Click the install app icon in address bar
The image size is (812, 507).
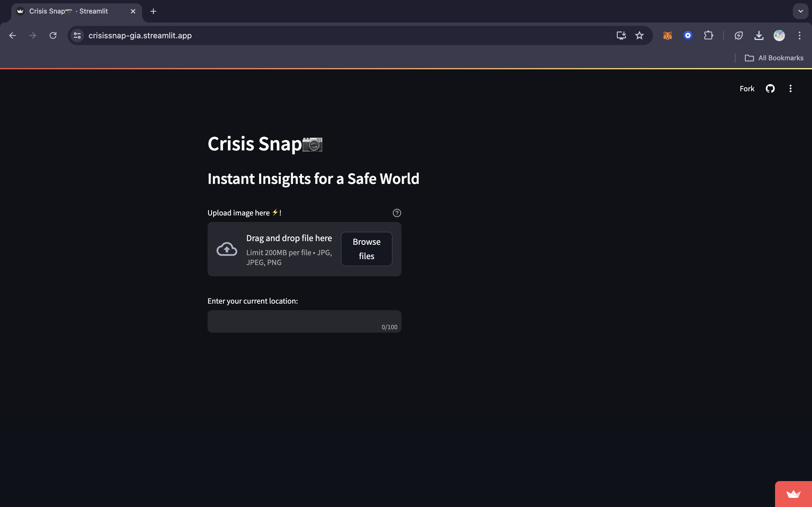pos(621,35)
